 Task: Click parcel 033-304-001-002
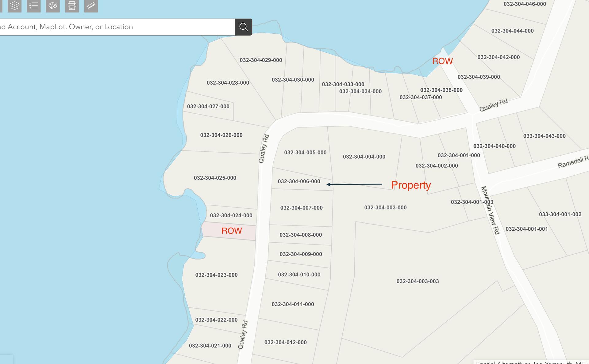tap(560, 214)
